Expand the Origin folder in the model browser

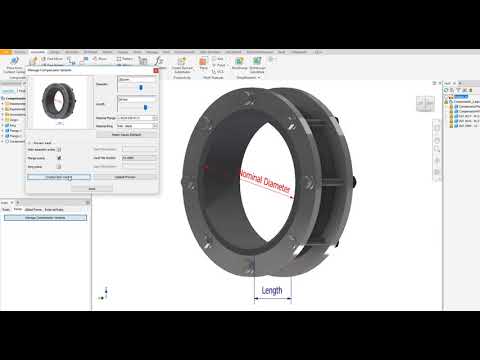(x=2, y=120)
